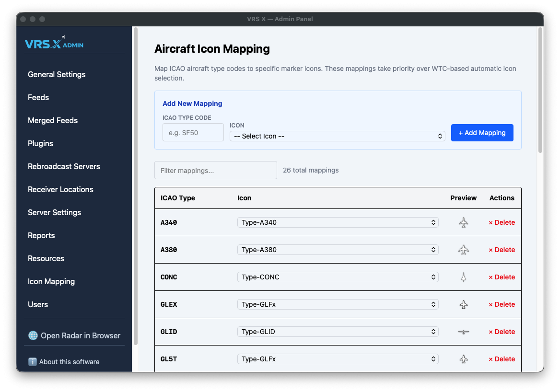Go to General Settings in sidebar
This screenshot has height=392, width=560.
(57, 74)
